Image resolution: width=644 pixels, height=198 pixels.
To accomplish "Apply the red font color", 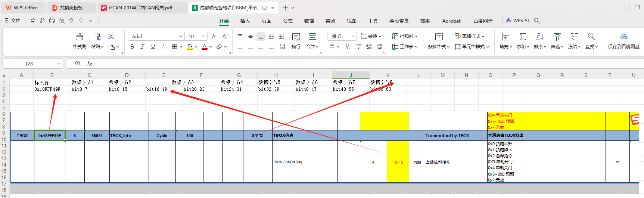I will (x=205, y=47).
